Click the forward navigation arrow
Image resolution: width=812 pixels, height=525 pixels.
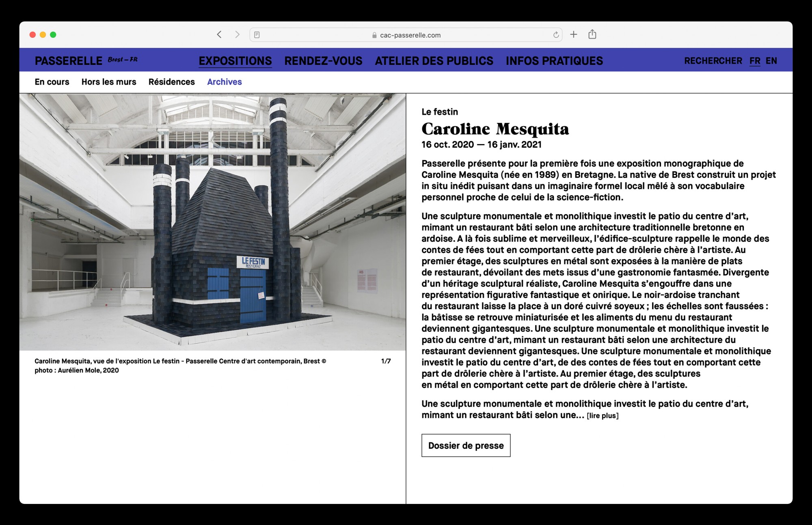point(237,34)
